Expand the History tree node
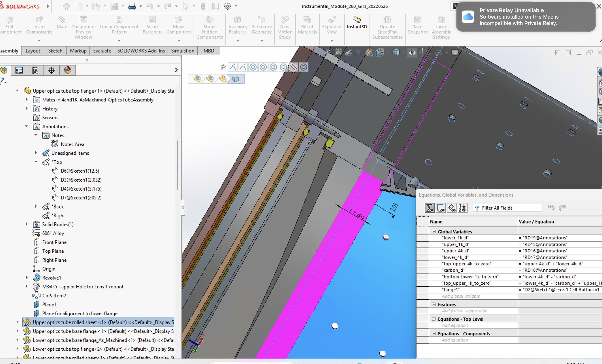 pos(27,109)
